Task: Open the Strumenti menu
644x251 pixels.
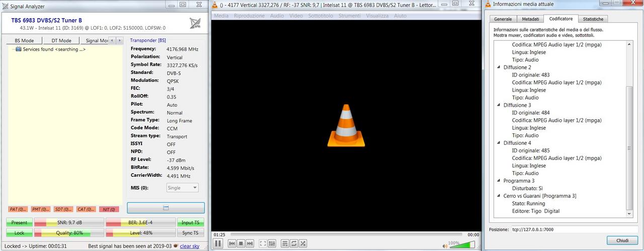Action: coord(349,16)
